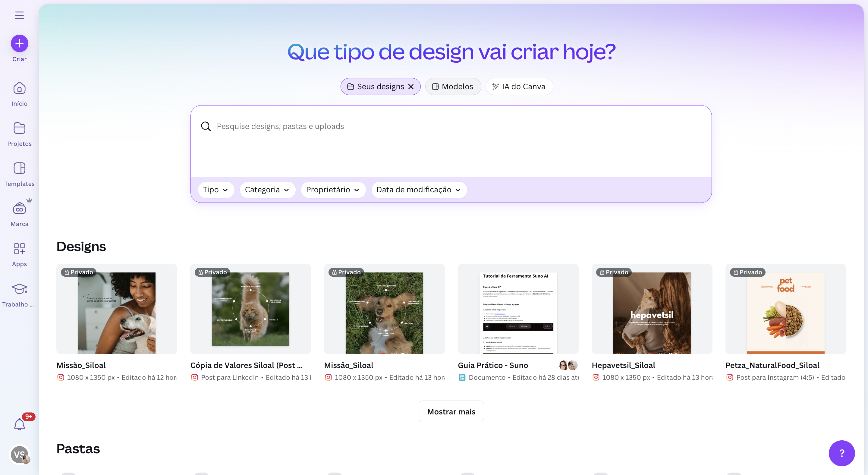Screen dimensions: 868x475
Task: Open the Hepavetsil_Siloal design thumbnail
Action: click(x=652, y=309)
